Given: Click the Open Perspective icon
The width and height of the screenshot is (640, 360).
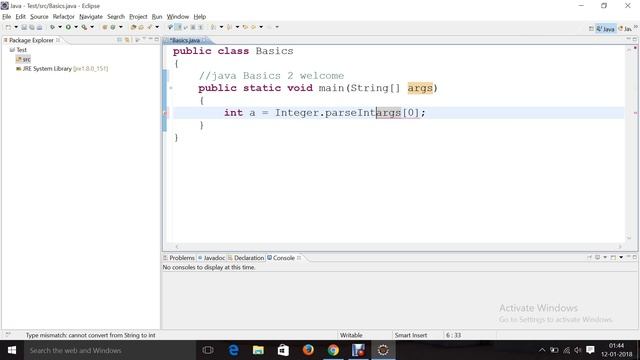Looking at the screenshot, I should pyautogui.click(x=591, y=29).
